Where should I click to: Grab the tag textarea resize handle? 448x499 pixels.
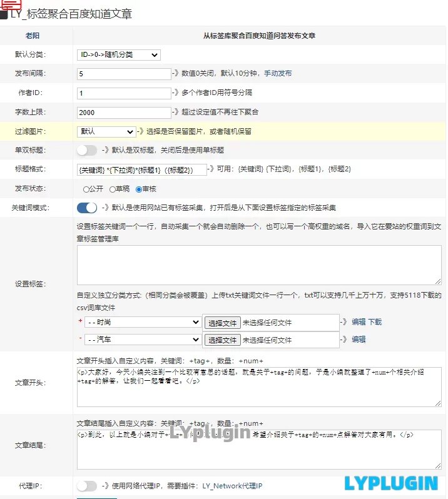tap(438, 281)
